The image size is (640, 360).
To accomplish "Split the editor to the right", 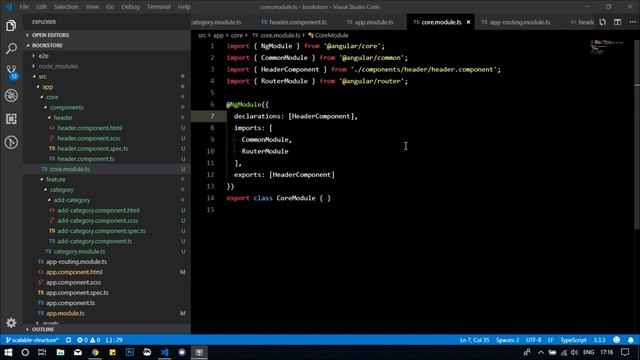I will pyautogui.click(x=618, y=22).
